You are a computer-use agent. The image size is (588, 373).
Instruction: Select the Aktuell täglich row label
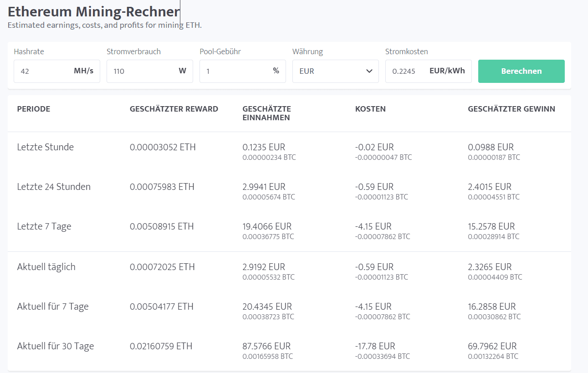(x=46, y=267)
